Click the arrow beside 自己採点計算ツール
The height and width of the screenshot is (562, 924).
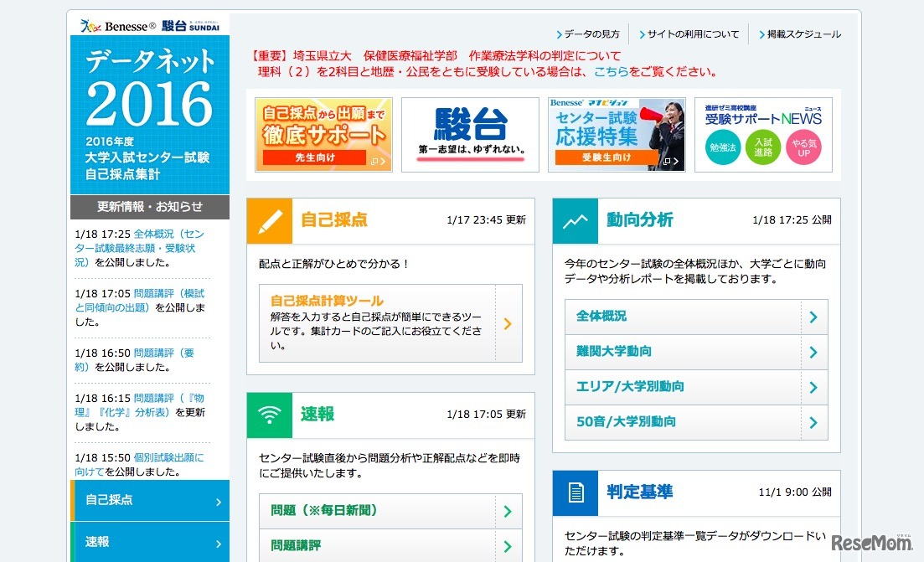(x=508, y=322)
